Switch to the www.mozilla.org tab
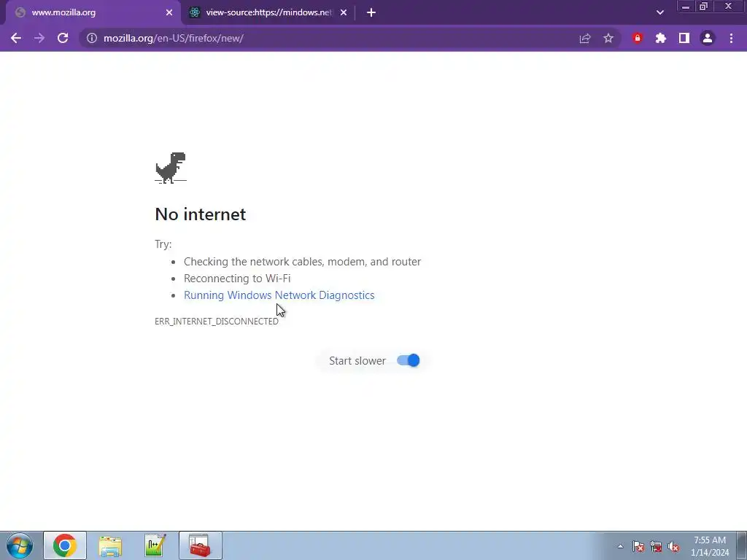 (x=94, y=13)
